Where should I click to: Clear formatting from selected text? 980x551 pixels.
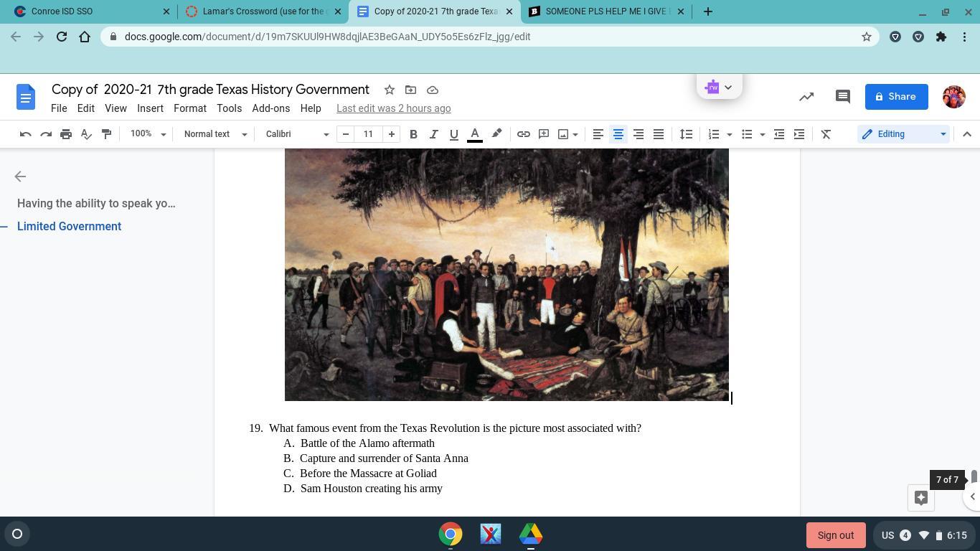click(x=826, y=134)
